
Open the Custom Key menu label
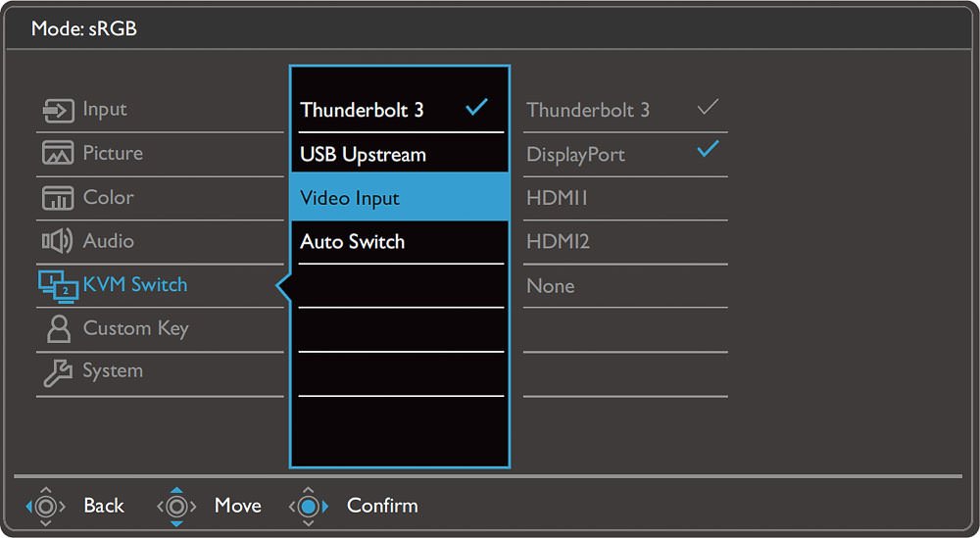135,328
